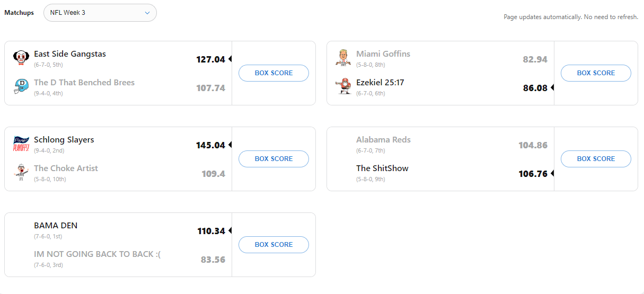The image size is (644, 294).
Task: Click East Side Gangstas team logo
Action: (21, 58)
